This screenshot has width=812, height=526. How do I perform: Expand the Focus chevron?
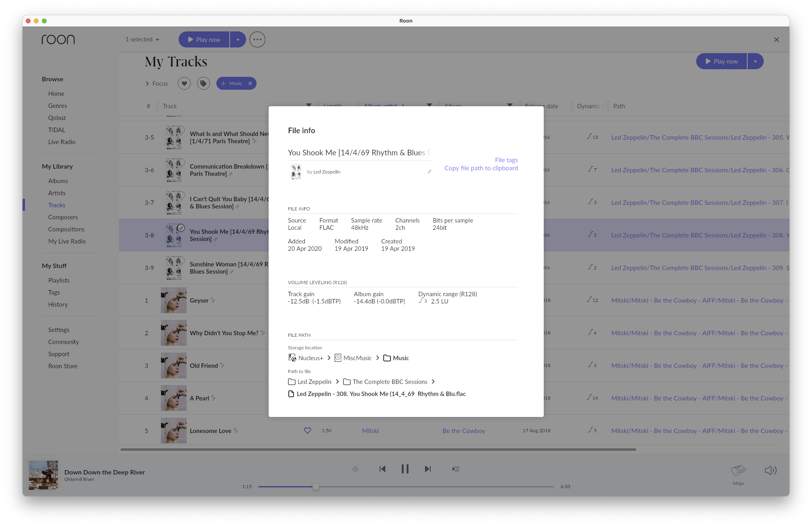(147, 83)
